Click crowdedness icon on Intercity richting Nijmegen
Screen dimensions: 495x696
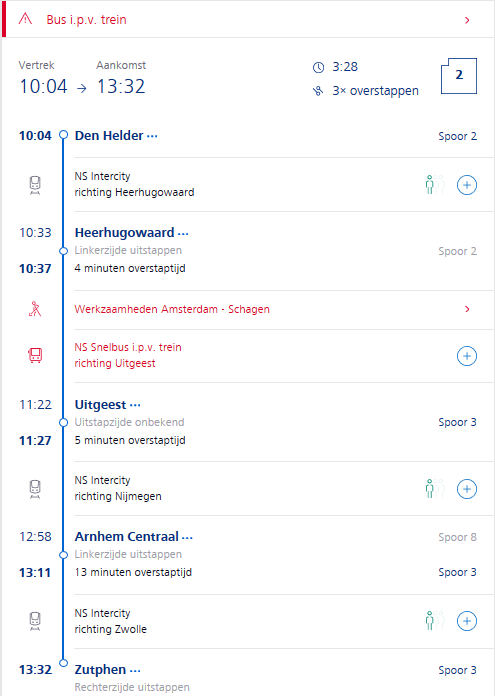(435, 489)
